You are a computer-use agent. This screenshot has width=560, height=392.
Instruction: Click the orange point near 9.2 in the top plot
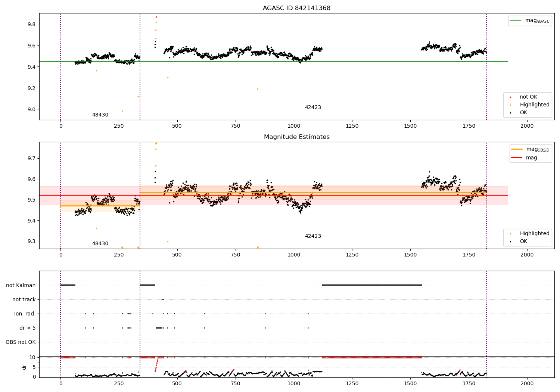[x=258, y=89]
